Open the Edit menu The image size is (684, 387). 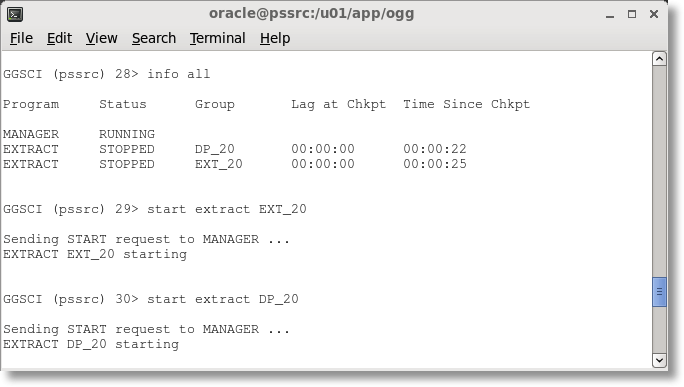(x=59, y=38)
